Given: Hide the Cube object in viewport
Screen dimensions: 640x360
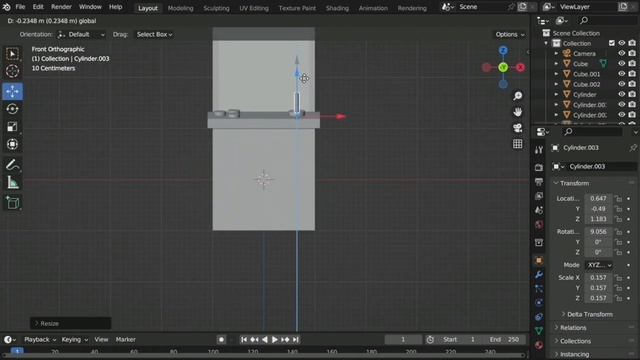Looking at the screenshot, I should [621, 64].
